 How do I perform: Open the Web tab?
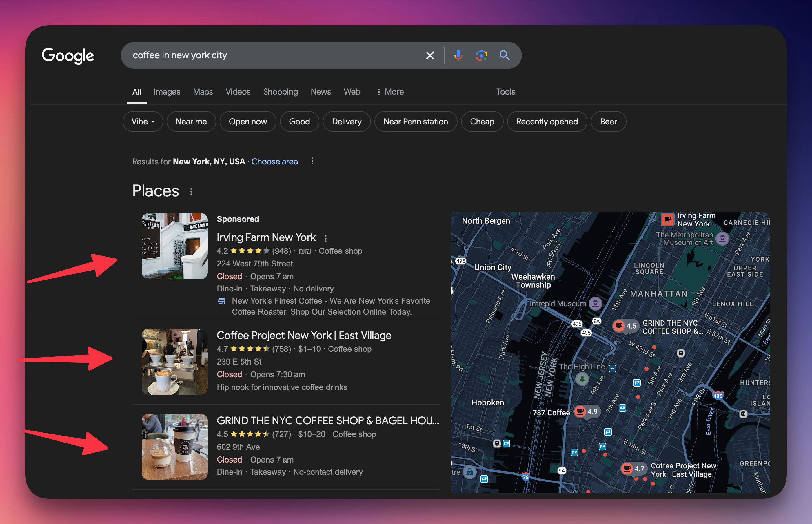[x=352, y=92]
